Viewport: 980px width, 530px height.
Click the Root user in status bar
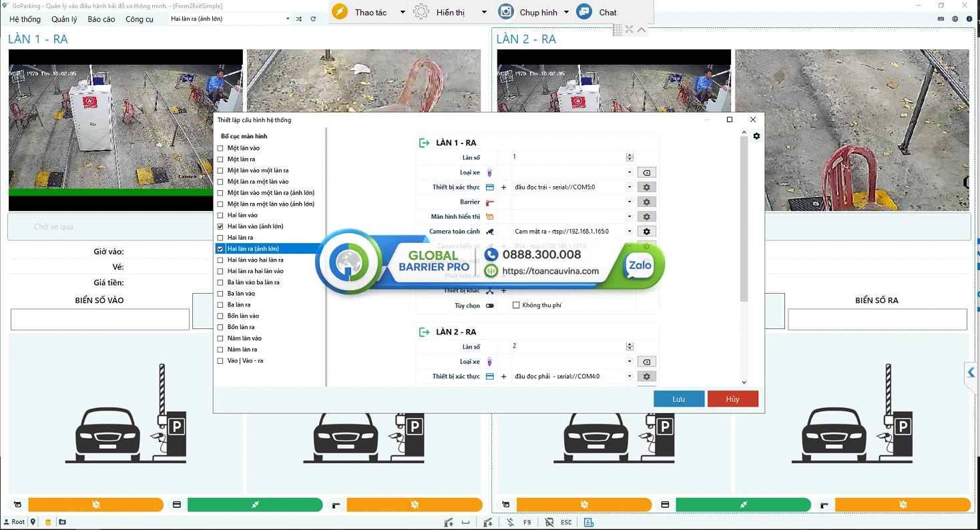click(x=14, y=522)
